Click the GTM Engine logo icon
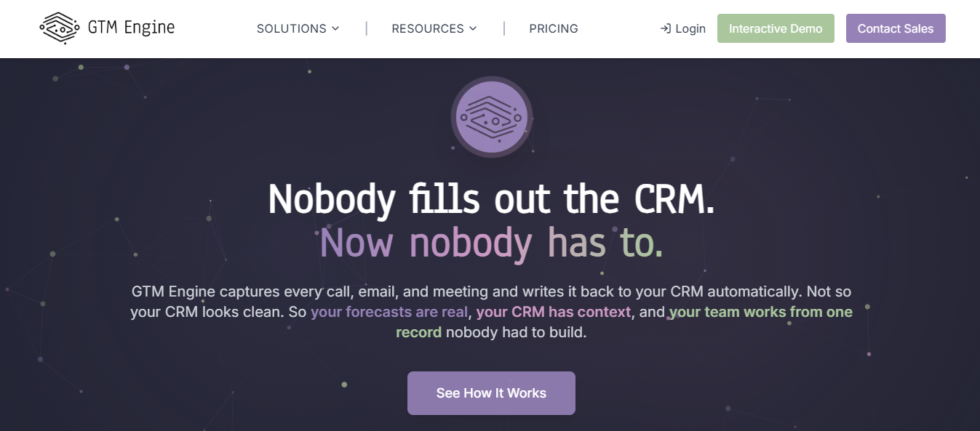This screenshot has height=431, width=980. tap(61, 28)
